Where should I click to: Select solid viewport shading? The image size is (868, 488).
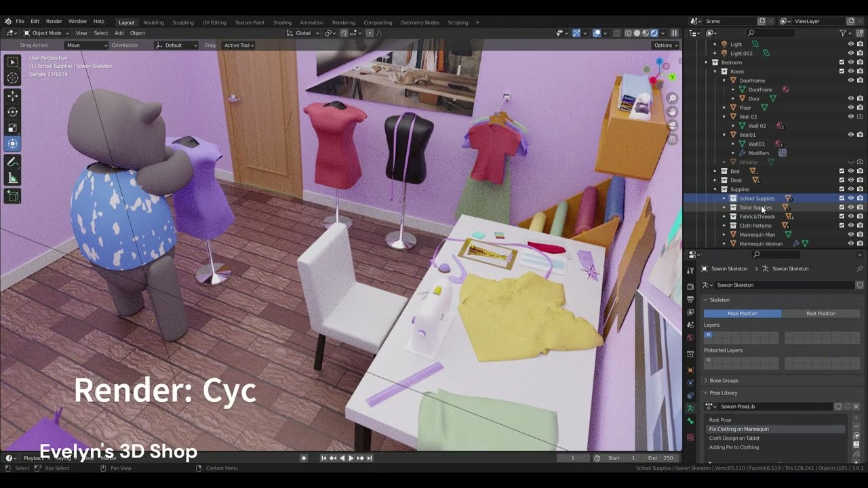pos(637,33)
